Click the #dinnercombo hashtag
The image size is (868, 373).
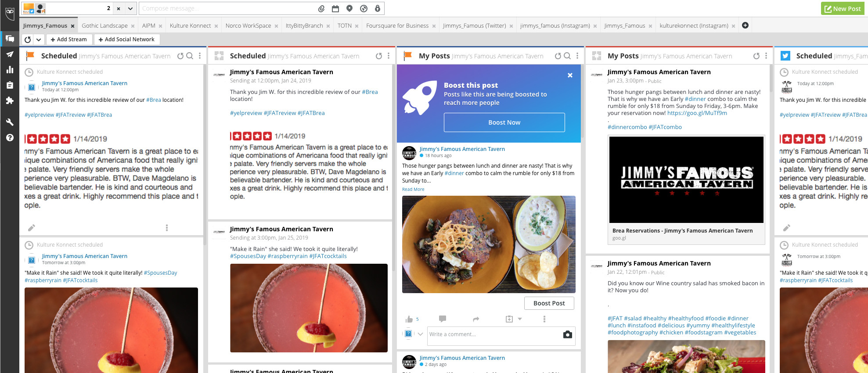[x=627, y=127]
